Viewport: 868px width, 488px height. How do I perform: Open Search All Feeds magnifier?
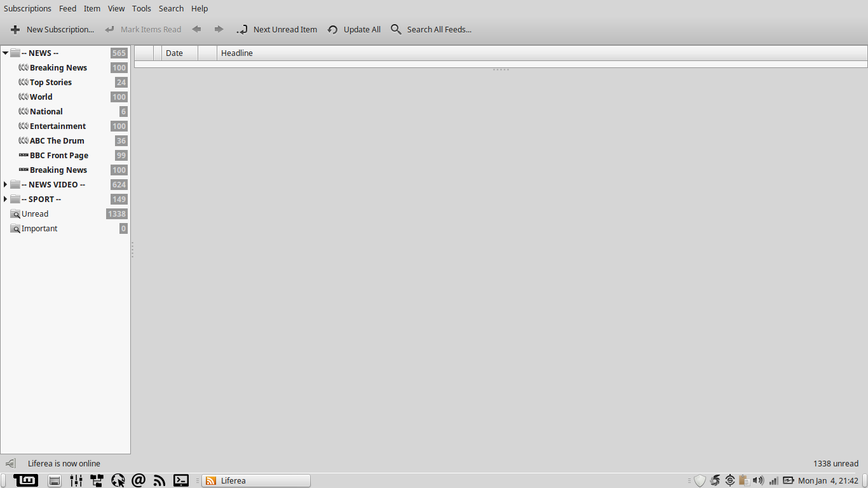396,29
